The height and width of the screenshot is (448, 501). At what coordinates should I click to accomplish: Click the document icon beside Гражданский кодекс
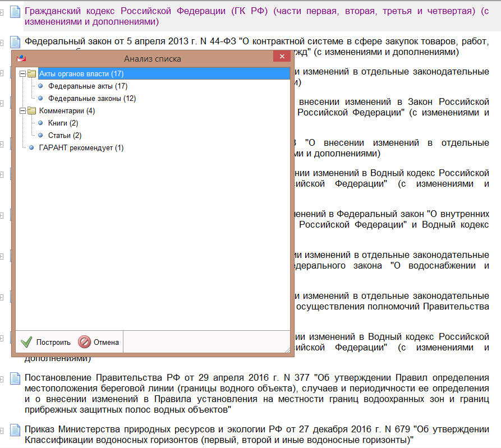(15, 12)
